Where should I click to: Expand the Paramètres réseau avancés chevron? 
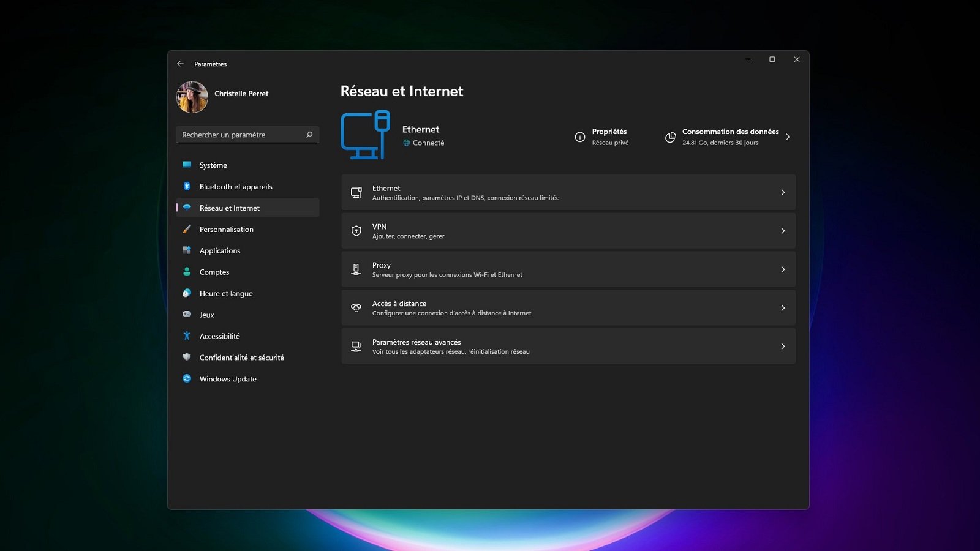[783, 347]
